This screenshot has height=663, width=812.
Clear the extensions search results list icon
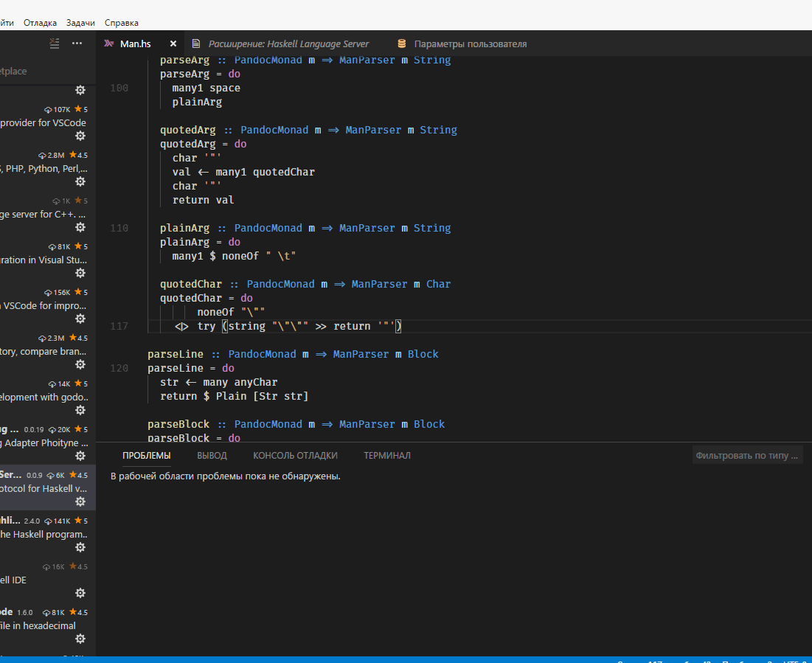coord(55,44)
